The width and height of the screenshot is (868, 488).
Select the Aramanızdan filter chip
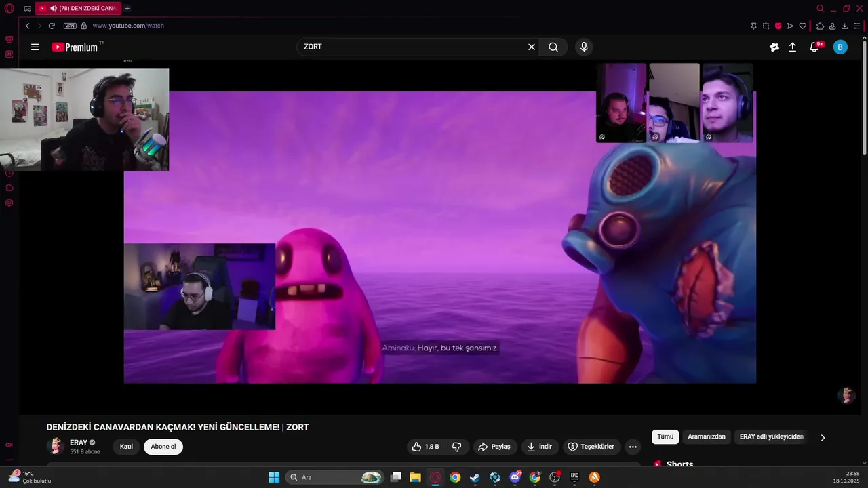[x=707, y=436]
